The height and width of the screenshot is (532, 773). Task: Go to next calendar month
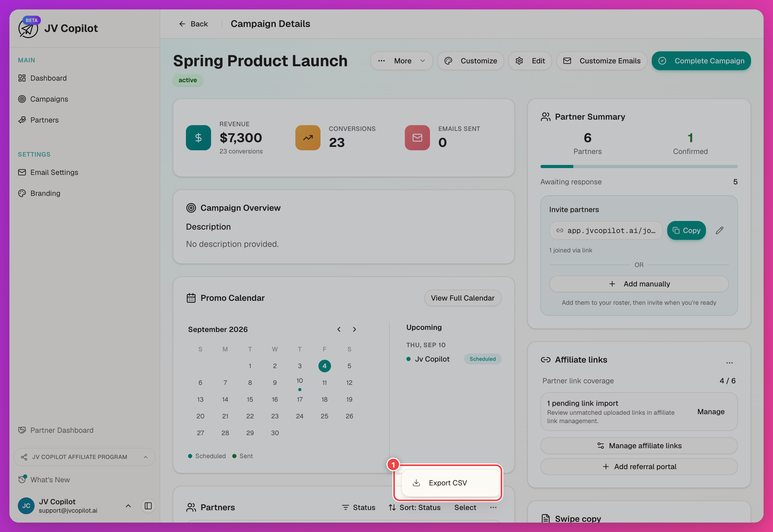[x=354, y=329]
